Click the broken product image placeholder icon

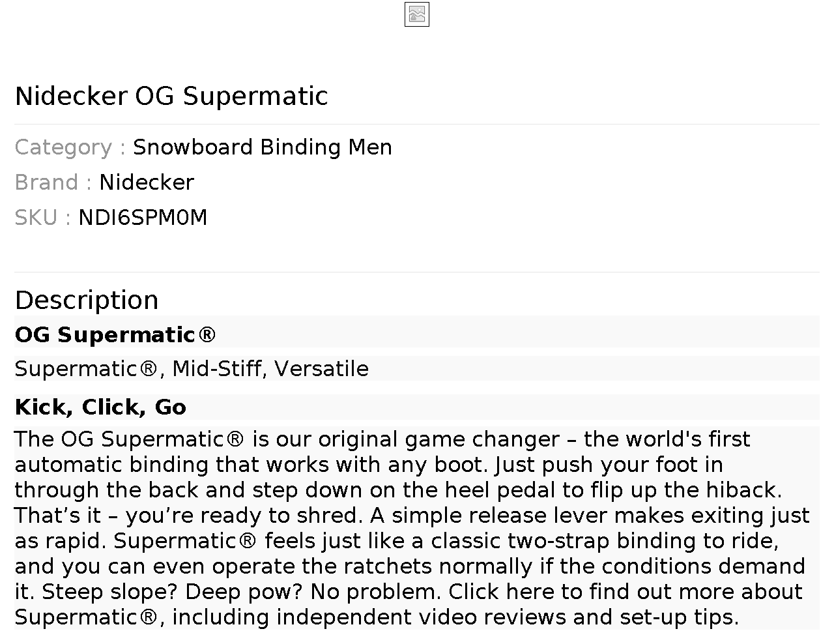click(416, 14)
